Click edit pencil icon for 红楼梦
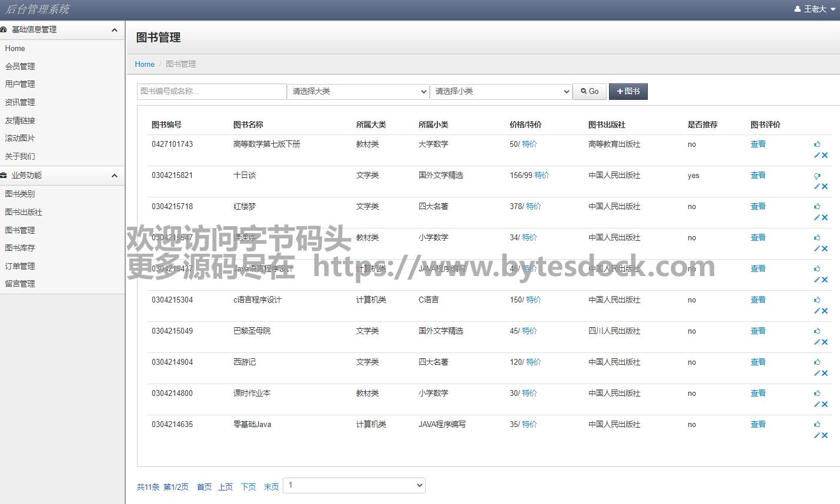 coord(816,217)
